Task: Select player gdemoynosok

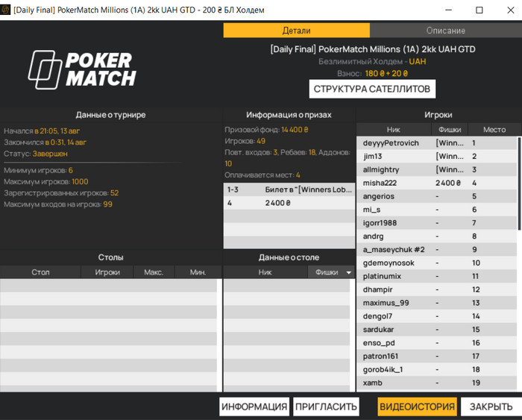Action: 436,263
